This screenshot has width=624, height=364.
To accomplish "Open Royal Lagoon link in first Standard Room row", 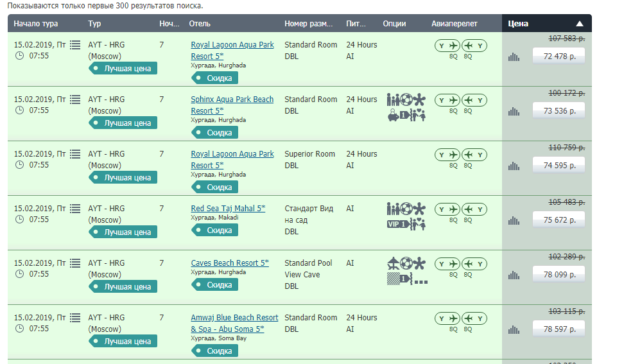I will pyautogui.click(x=232, y=51).
